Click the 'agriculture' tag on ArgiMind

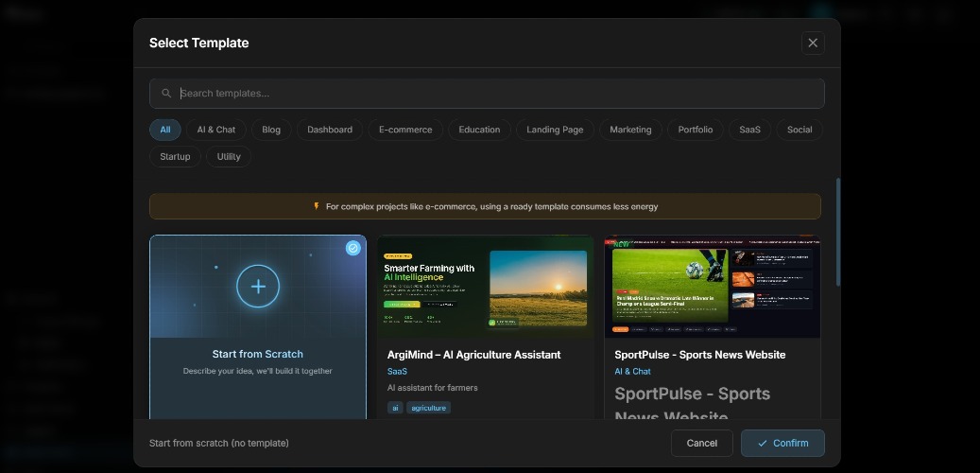[x=429, y=408]
